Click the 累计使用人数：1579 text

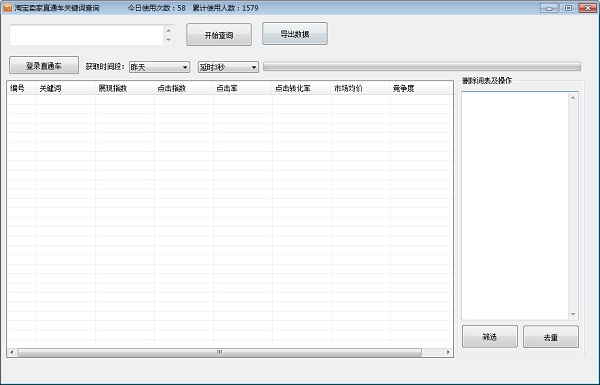225,8
